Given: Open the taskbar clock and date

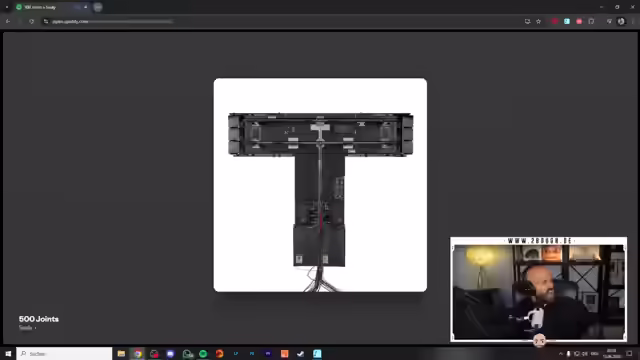Looking at the screenshot, I should tap(611, 353).
